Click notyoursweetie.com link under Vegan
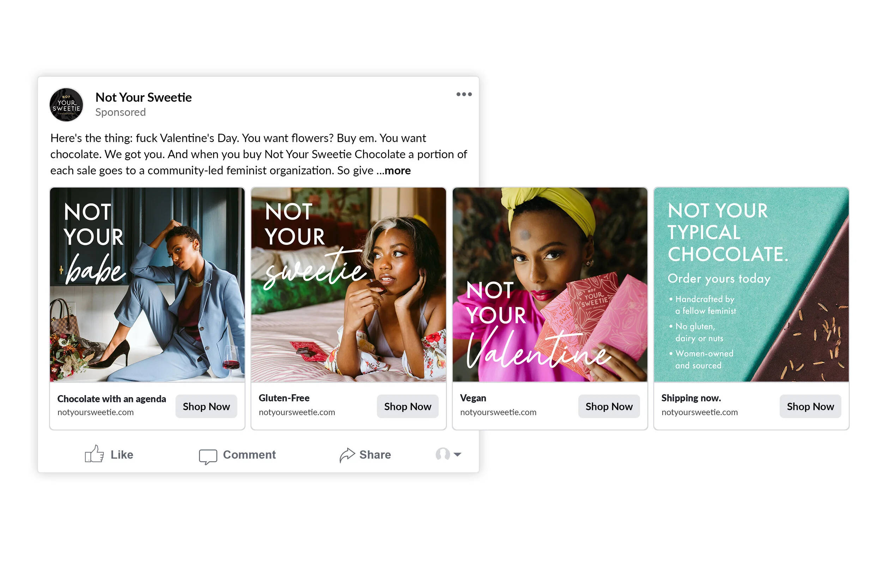 [498, 412]
